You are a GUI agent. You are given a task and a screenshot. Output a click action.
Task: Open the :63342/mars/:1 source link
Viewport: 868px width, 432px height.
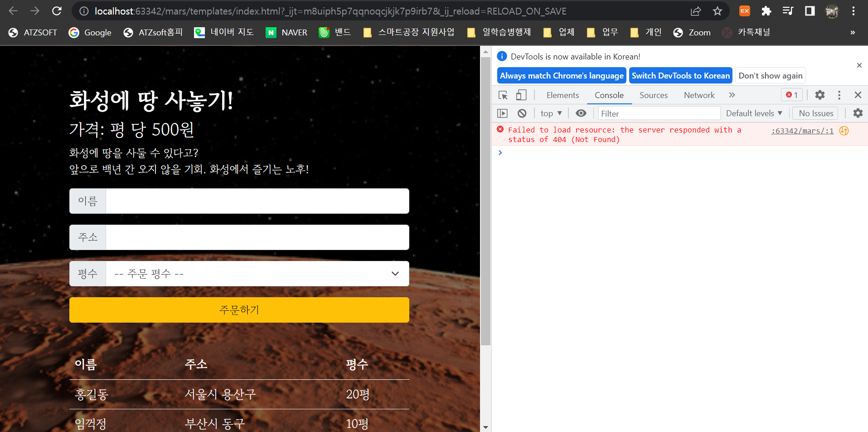[x=802, y=131]
